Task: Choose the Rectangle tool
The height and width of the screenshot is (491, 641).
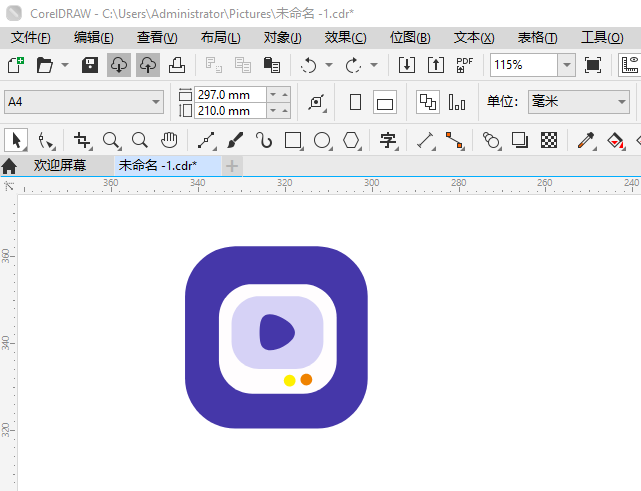Action: tap(293, 140)
